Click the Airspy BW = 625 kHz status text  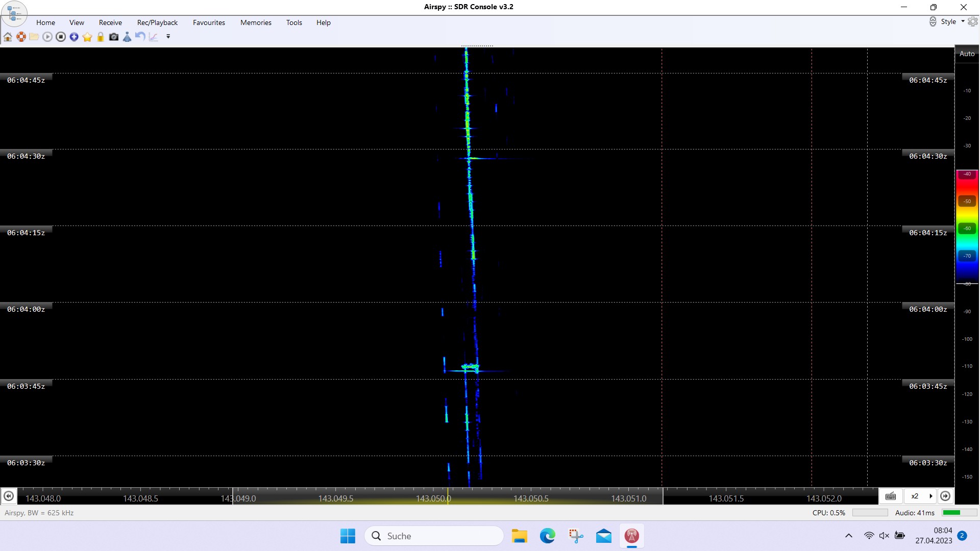click(x=39, y=513)
